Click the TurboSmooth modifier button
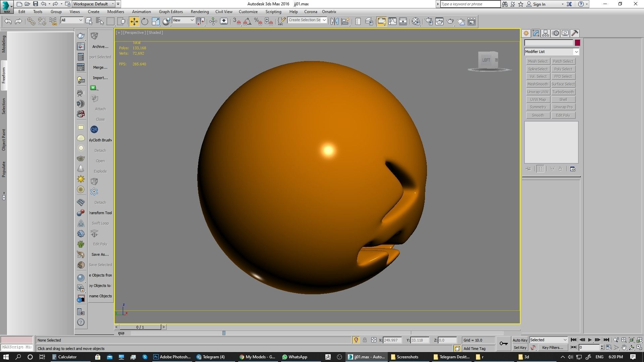The image size is (644, 362). (x=563, y=92)
